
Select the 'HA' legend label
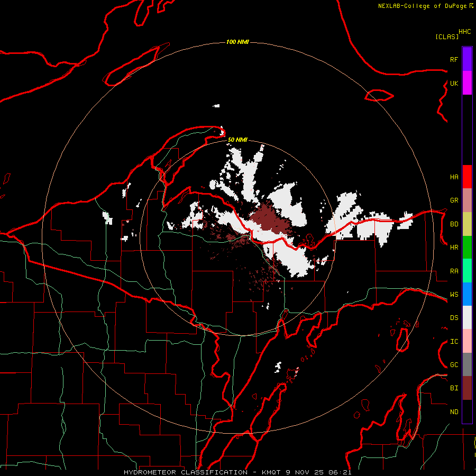click(454, 177)
